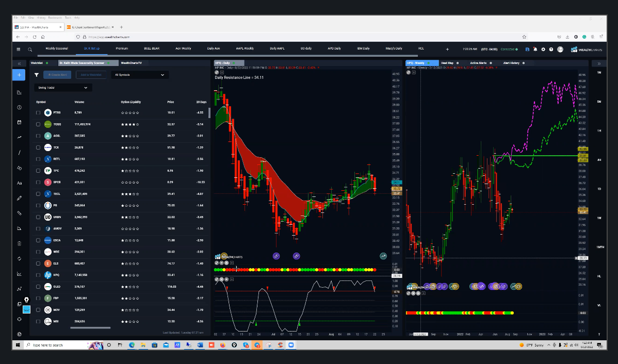Open the All Symbols dropdown
The image size is (618, 364).
click(139, 75)
